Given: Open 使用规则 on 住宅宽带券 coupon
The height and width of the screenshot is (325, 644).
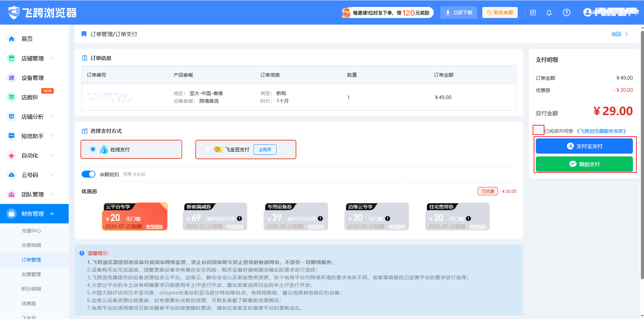Looking at the screenshot, I should pyautogui.click(x=478, y=227).
